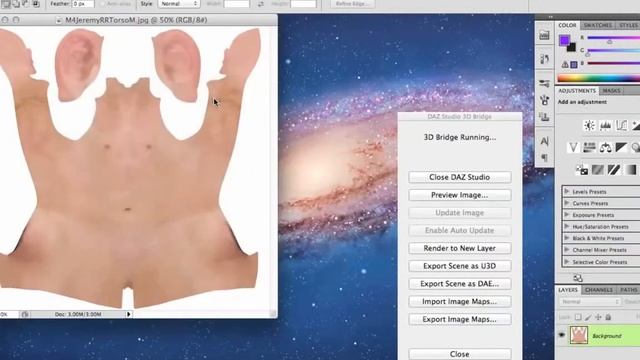
Task: Click the clip-to-layer icon below presets
Action: point(578,278)
